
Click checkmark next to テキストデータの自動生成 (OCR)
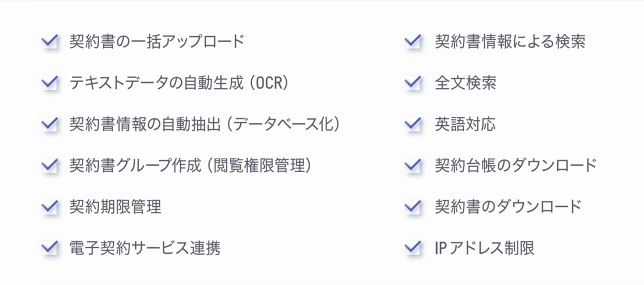tap(50, 83)
